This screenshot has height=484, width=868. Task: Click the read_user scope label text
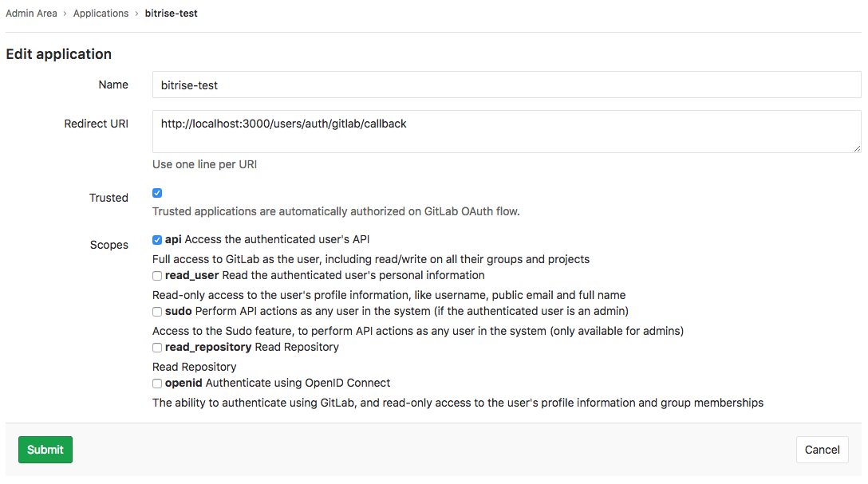[x=191, y=275]
